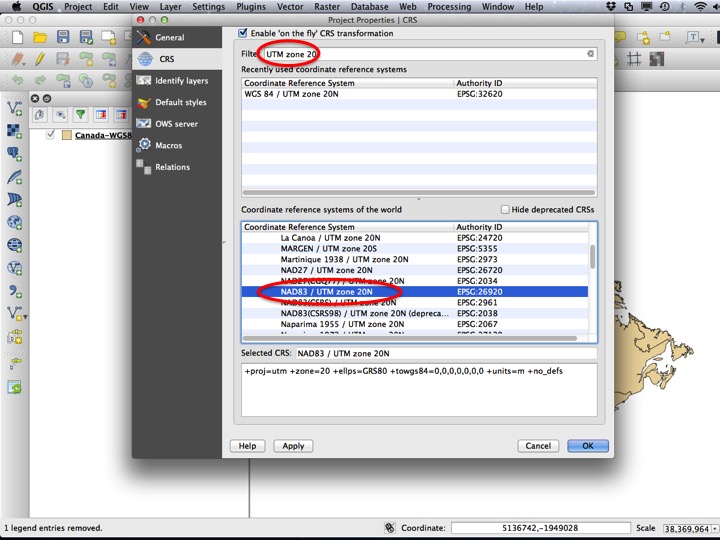Screen dimensions: 720x540
Task: Open project with the yellow folder icon
Action: click(40, 37)
